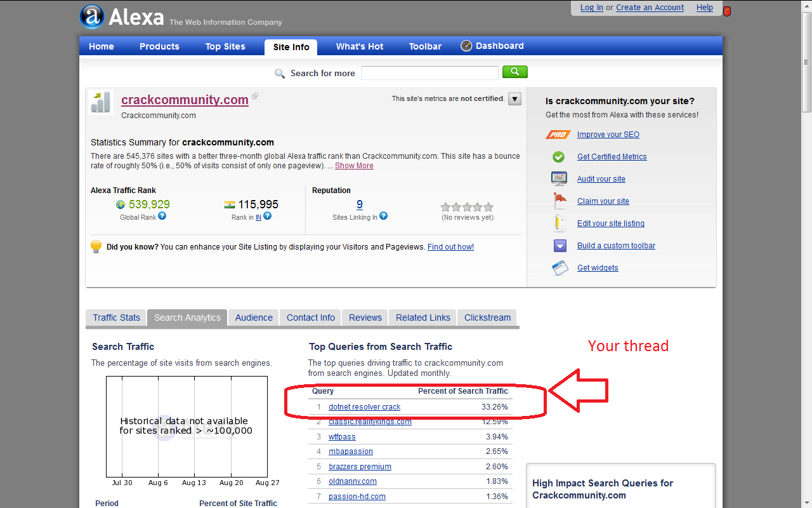This screenshot has height=508, width=812.
Task: Open the Contact Info tab
Action: coord(311,317)
